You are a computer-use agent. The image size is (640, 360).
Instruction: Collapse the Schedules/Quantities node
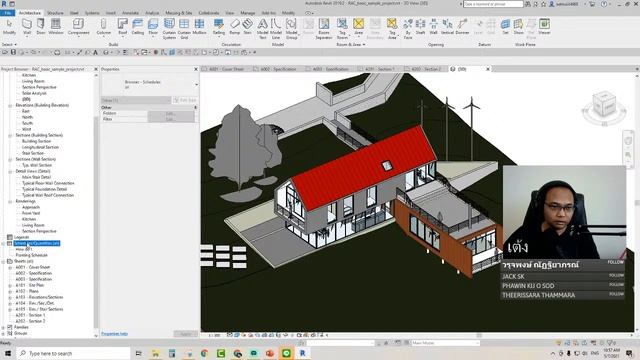4,243
